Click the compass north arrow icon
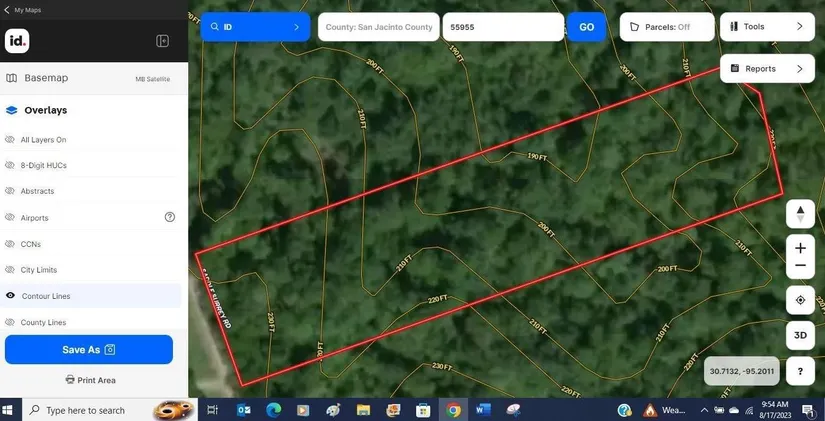This screenshot has height=421, width=825. point(800,215)
